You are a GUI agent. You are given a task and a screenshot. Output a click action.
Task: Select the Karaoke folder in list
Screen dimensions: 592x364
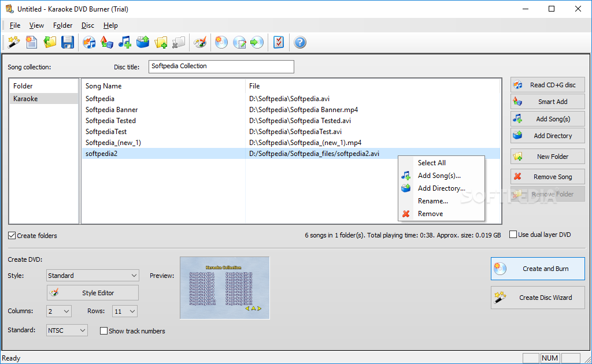(x=44, y=99)
